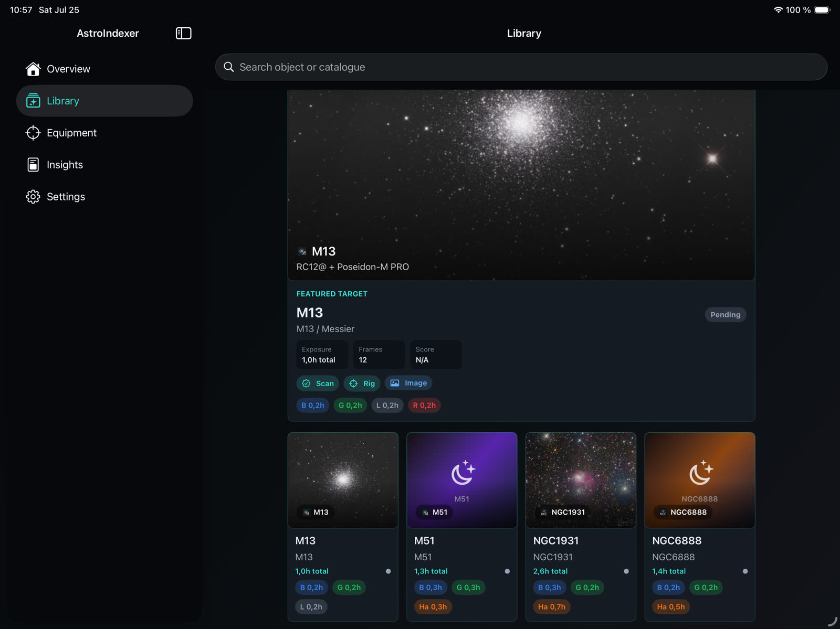The height and width of the screenshot is (629, 840).
Task: Click B 0,3h chip on NGC1931 card
Action: click(550, 588)
